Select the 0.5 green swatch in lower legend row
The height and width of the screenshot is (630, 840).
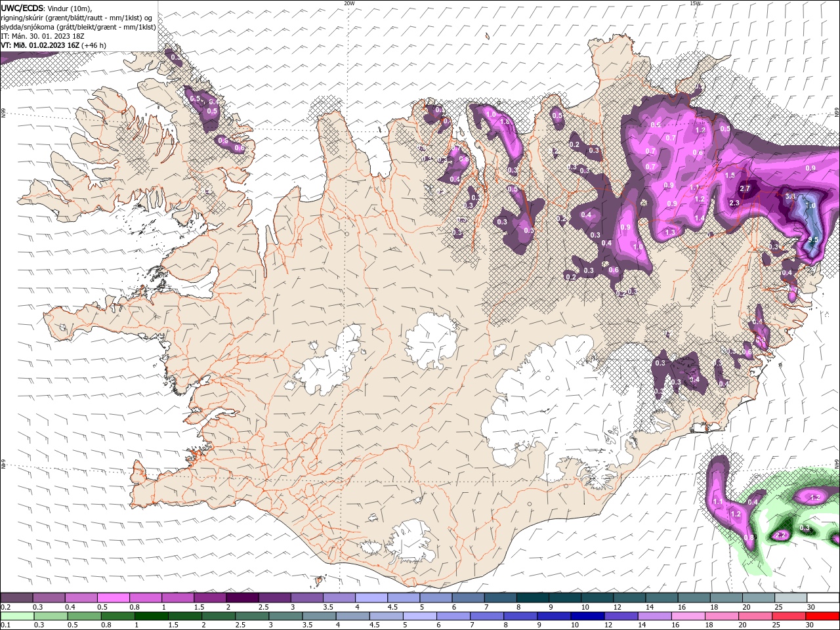pos(84,616)
